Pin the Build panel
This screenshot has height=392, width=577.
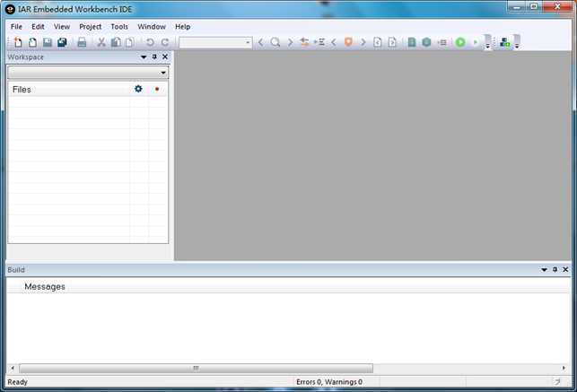555,270
